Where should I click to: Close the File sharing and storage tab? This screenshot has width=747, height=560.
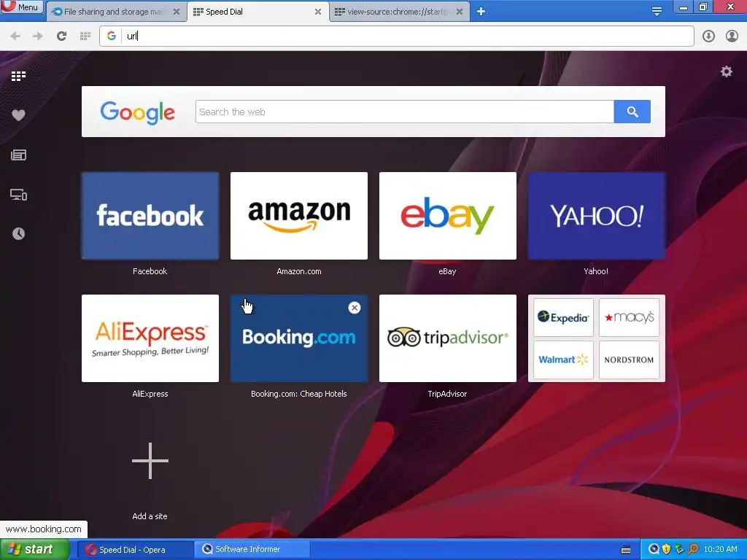click(177, 12)
